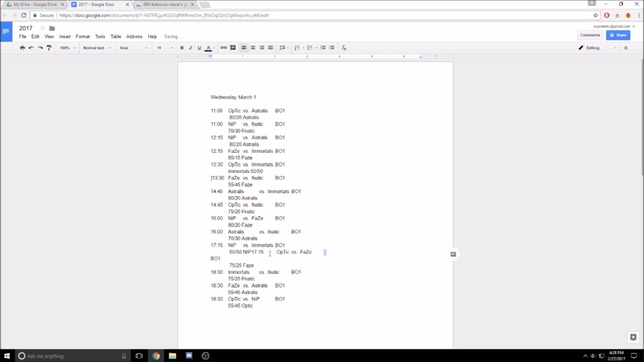This screenshot has height=362, width=644.
Task: Open the Edit menu
Action: [x=35, y=37]
